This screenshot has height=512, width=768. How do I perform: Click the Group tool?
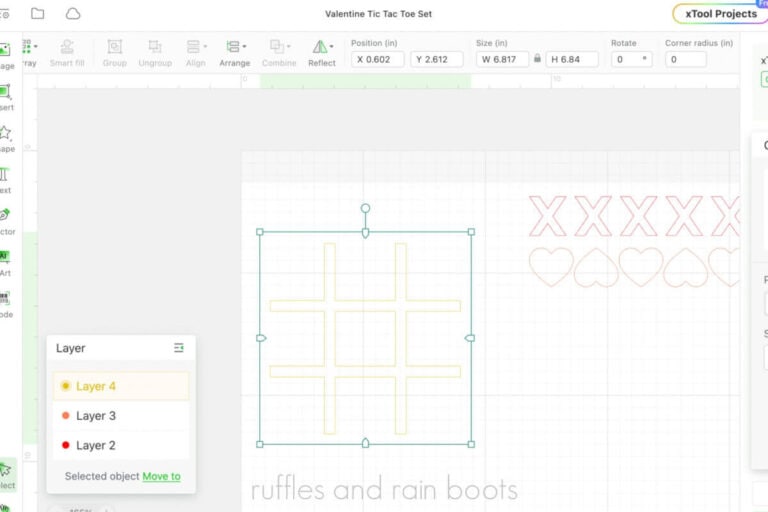click(x=115, y=53)
